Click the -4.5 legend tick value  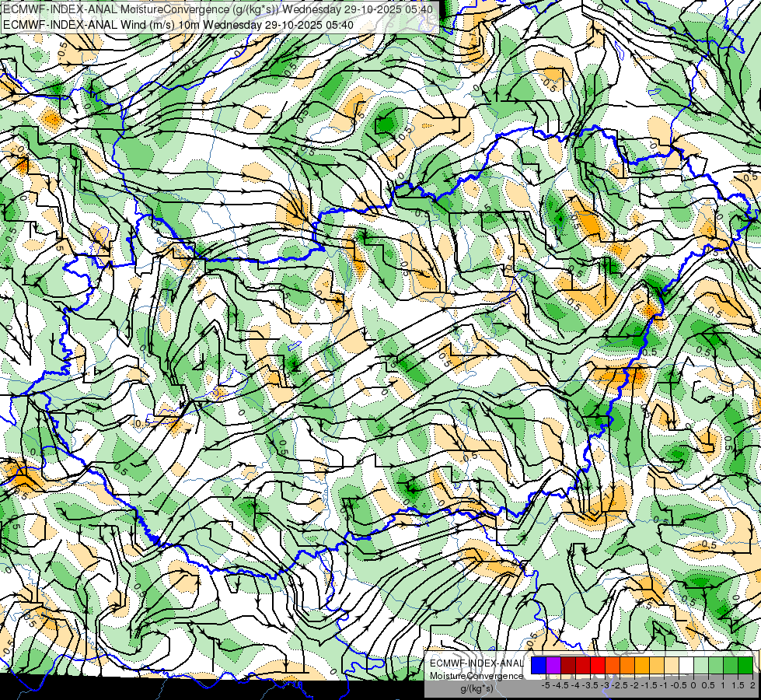(560, 685)
